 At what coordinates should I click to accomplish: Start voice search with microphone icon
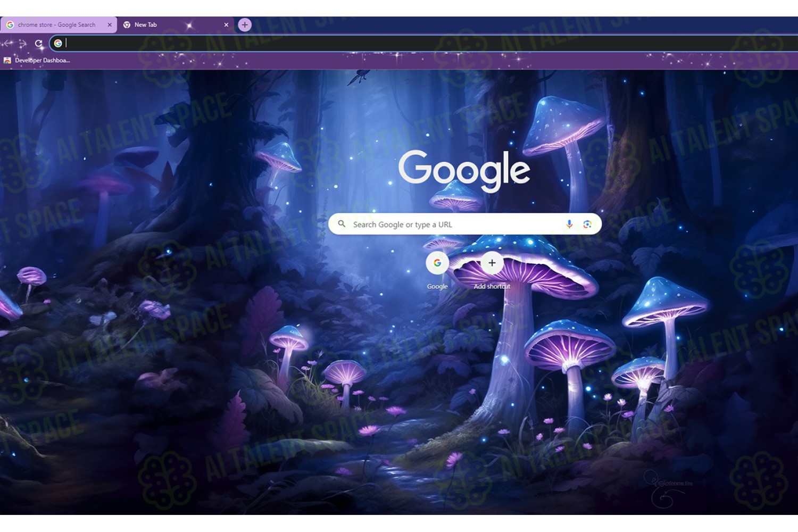coord(569,224)
